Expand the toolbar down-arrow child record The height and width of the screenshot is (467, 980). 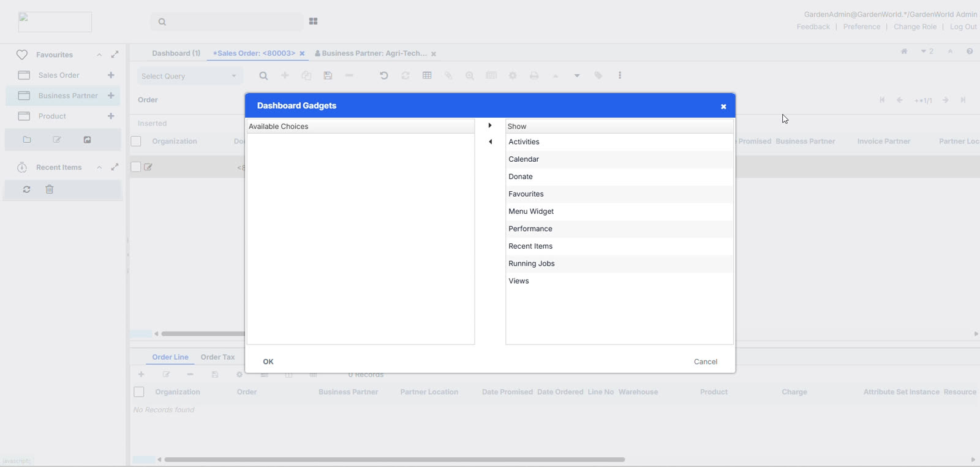[577, 75]
